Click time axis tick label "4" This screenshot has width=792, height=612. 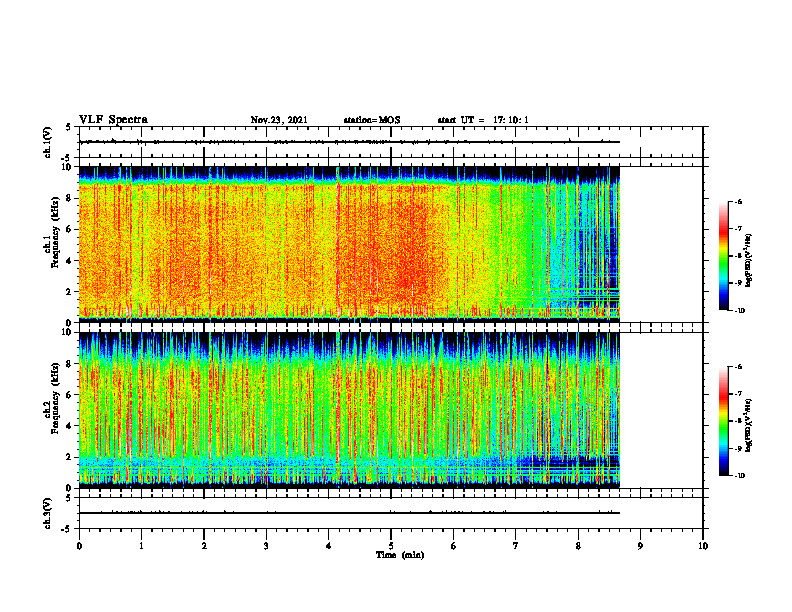click(x=329, y=546)
